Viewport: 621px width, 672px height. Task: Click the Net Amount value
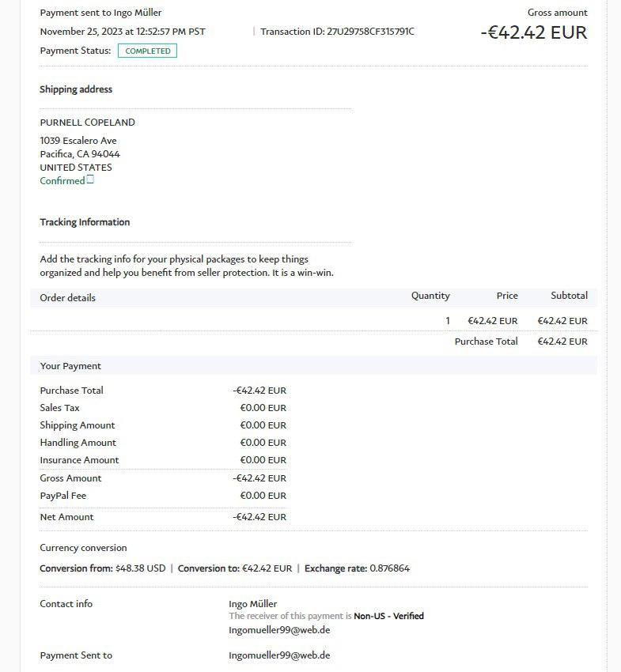259,517
